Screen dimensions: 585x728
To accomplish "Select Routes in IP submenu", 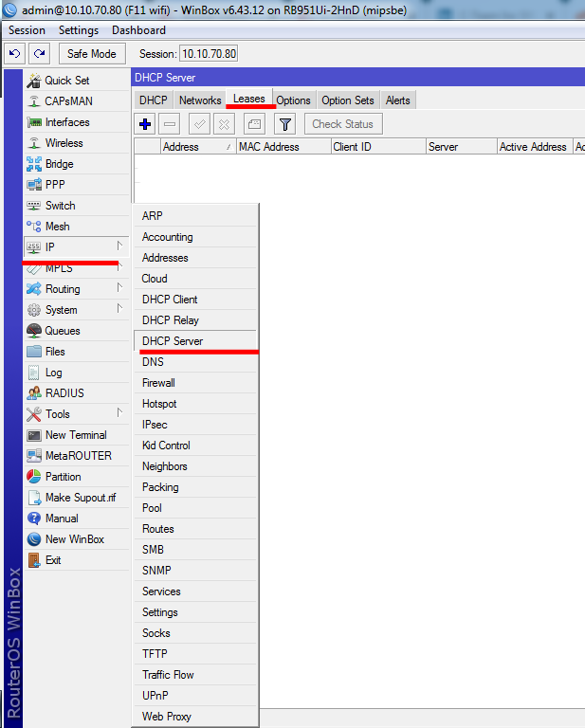I will [x=195, y=529].
